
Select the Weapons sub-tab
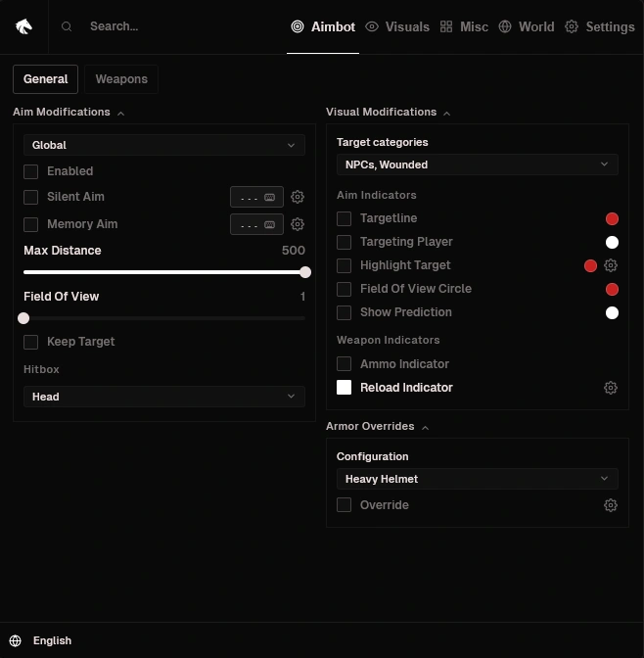click(121, 79)
